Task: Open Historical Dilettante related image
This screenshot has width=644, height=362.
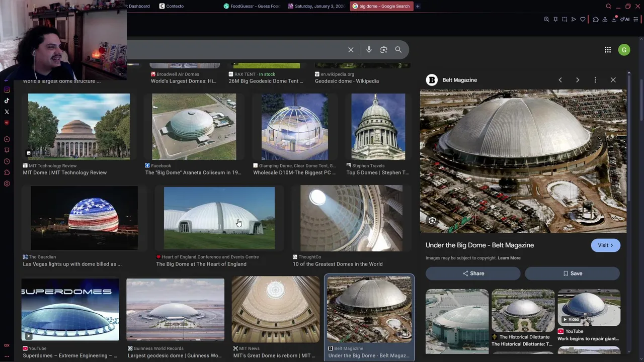Action: tap(523, 310)
